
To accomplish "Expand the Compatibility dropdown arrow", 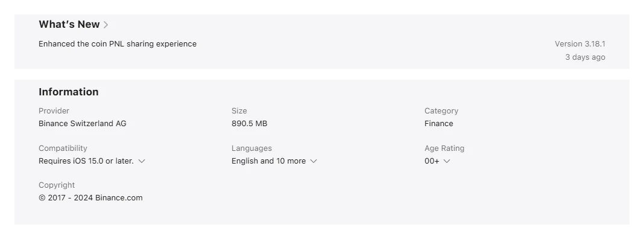I will click(x=142, y=161).
